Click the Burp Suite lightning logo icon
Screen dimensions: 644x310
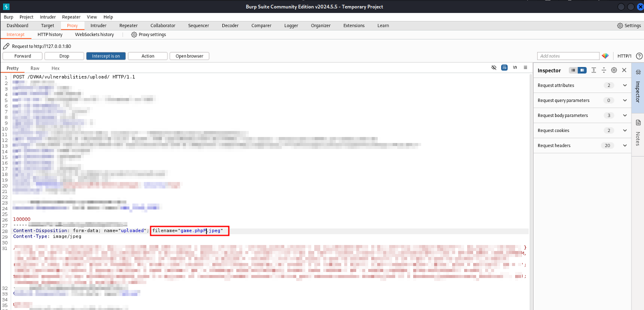6,6
